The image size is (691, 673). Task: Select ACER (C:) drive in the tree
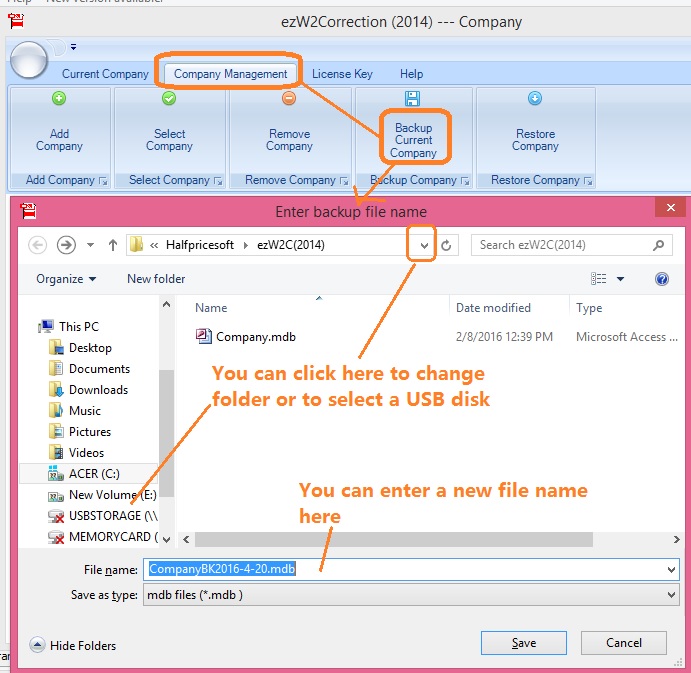pos(93,474)
